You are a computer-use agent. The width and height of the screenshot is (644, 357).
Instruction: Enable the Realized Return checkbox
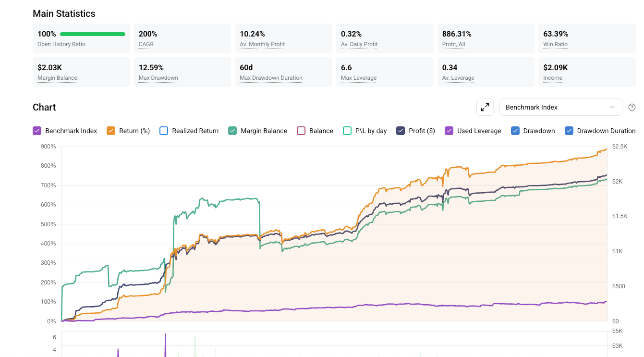[x=164, y=131]
